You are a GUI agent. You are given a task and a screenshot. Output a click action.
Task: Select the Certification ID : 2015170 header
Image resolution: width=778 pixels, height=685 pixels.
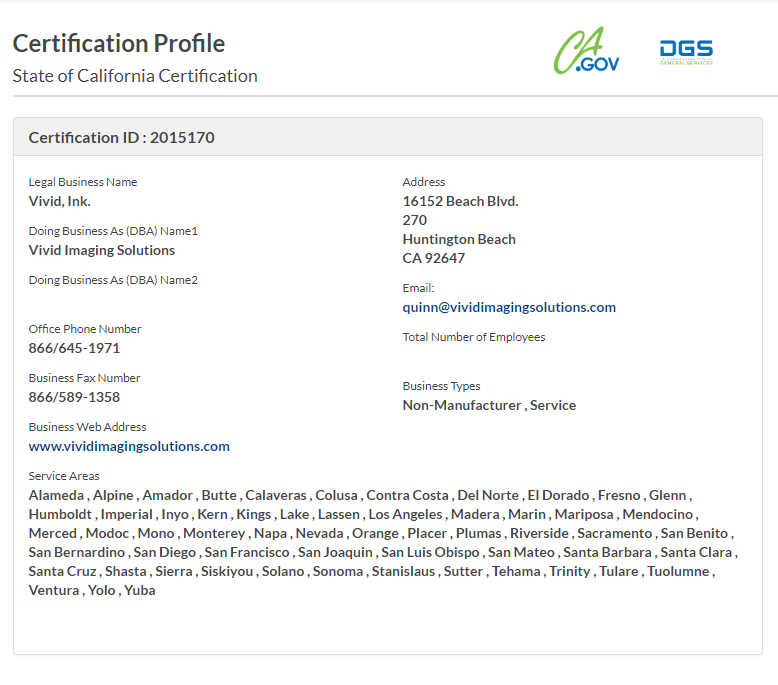[x=122, y=137]
